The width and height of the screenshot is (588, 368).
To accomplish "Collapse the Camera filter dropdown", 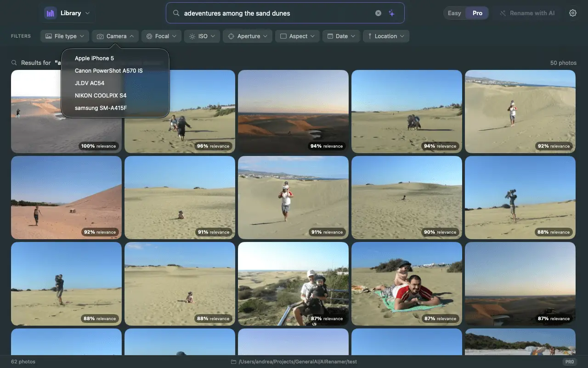I will pos(115,36).
